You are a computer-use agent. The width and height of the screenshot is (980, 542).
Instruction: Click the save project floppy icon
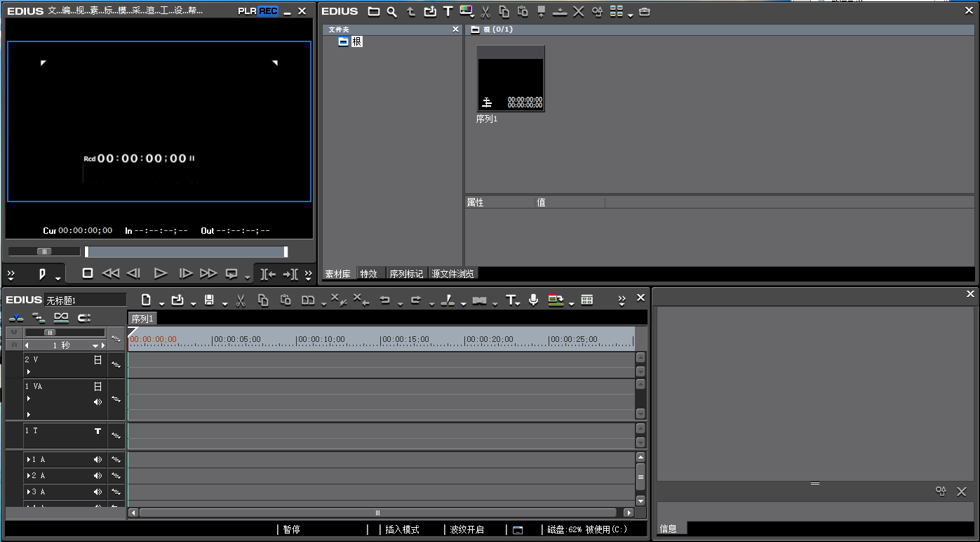tap(209, 300)
